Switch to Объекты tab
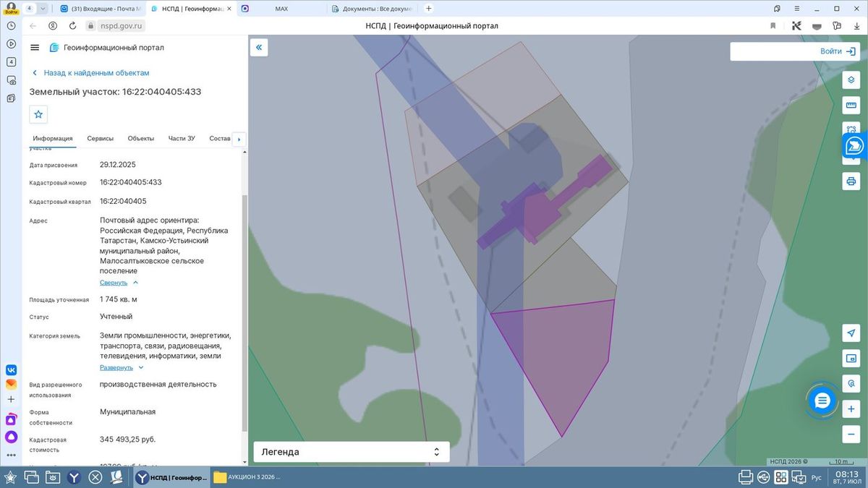Screen dimensions: 868x488 coord(141,138)
